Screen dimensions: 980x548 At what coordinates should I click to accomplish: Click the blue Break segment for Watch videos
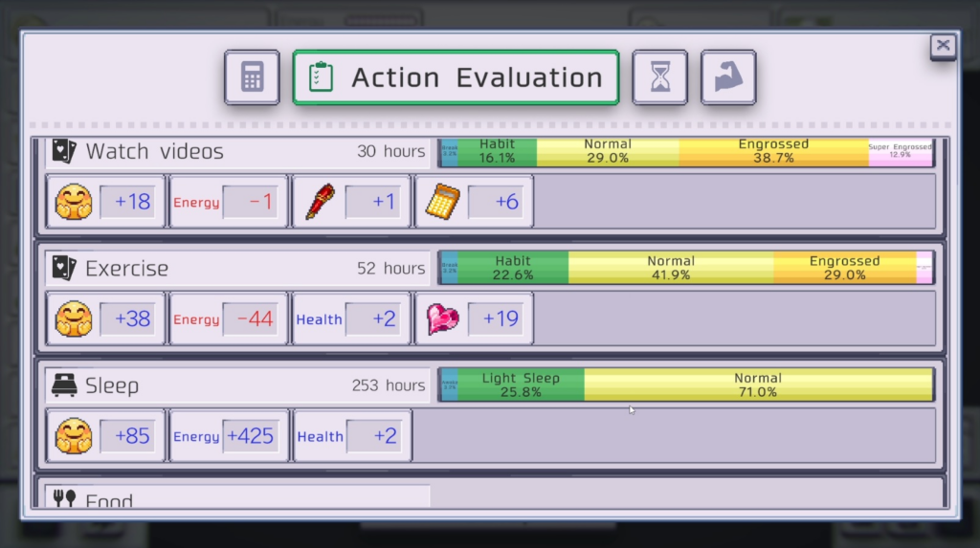(x=450, y=152)
